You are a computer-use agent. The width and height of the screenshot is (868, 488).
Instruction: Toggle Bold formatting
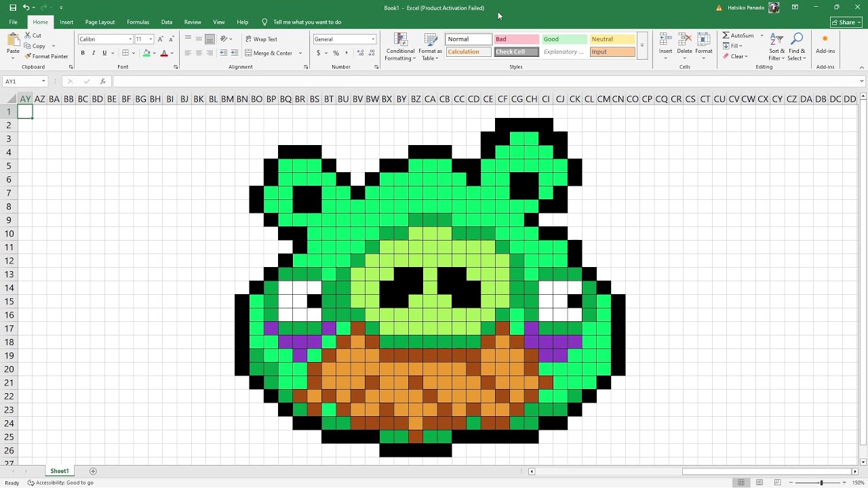(x=83, y=53)
